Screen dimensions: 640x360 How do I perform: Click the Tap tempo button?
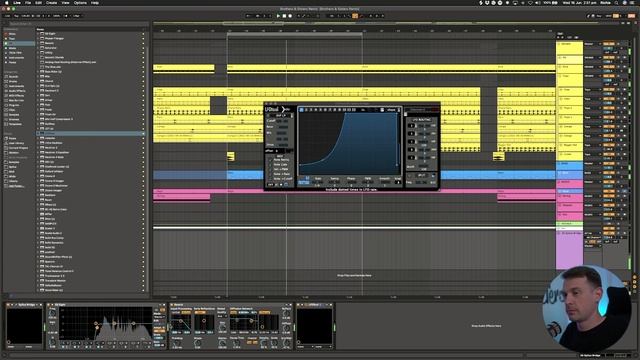tap(16, 16)
